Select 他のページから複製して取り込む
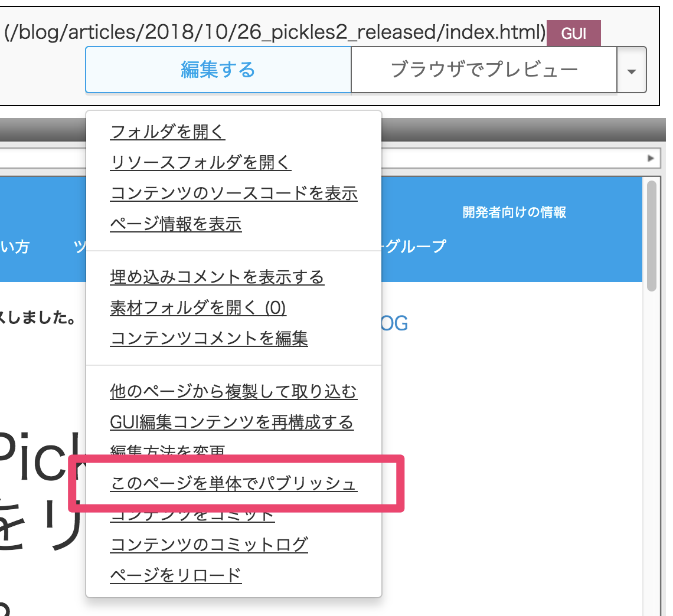Screen dimensions: 673x616 coord(233,391)
